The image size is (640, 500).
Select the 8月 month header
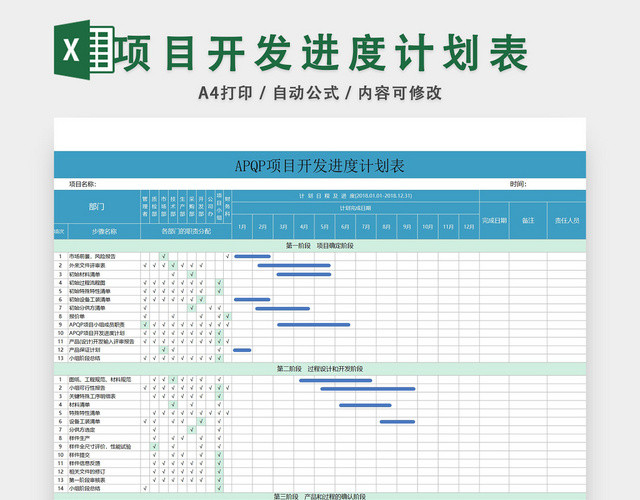[386, 227]
